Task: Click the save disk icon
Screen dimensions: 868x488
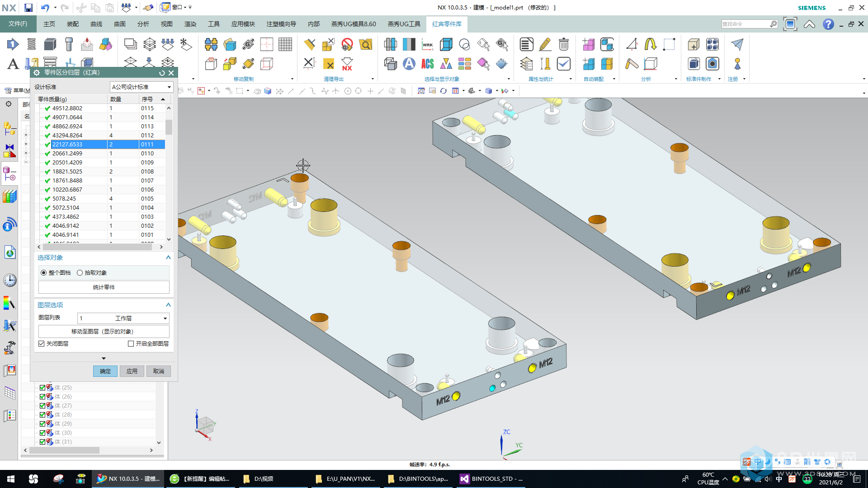Action: [28, 8]
